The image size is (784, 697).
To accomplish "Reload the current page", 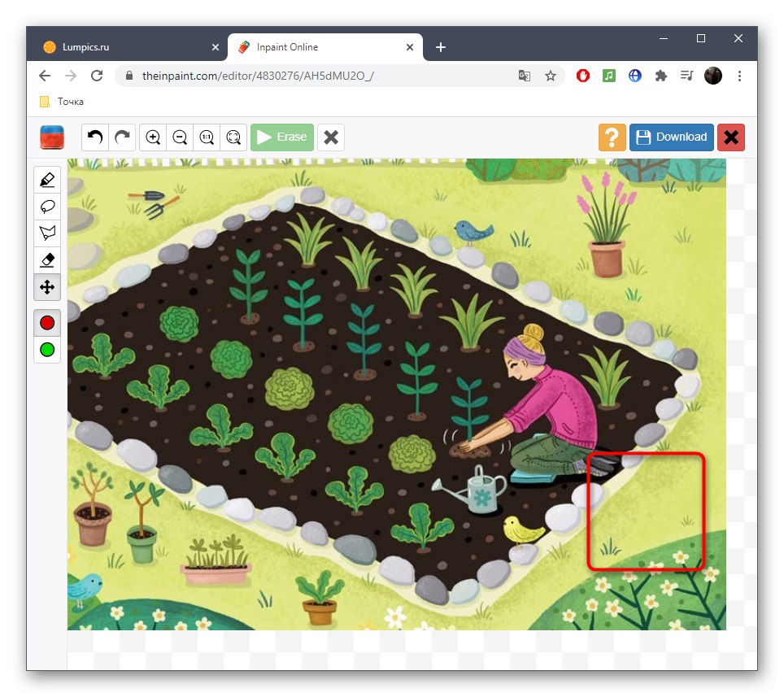I will (x=97, y=76).
